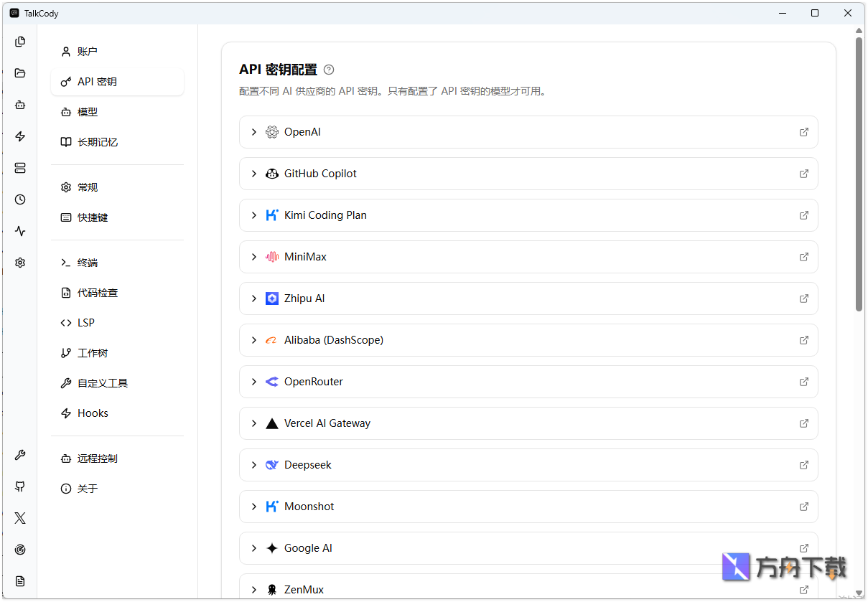Screen dimensions: 868x602
Task: Expand the Vercel AI Gateway chevron
Action: 254,423
